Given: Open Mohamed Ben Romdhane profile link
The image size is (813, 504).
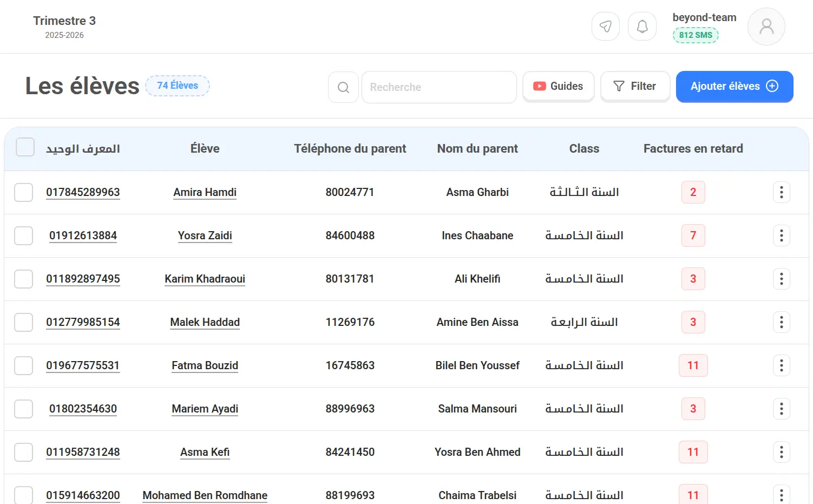Looking at the screenshot, I should coord(205,495).
